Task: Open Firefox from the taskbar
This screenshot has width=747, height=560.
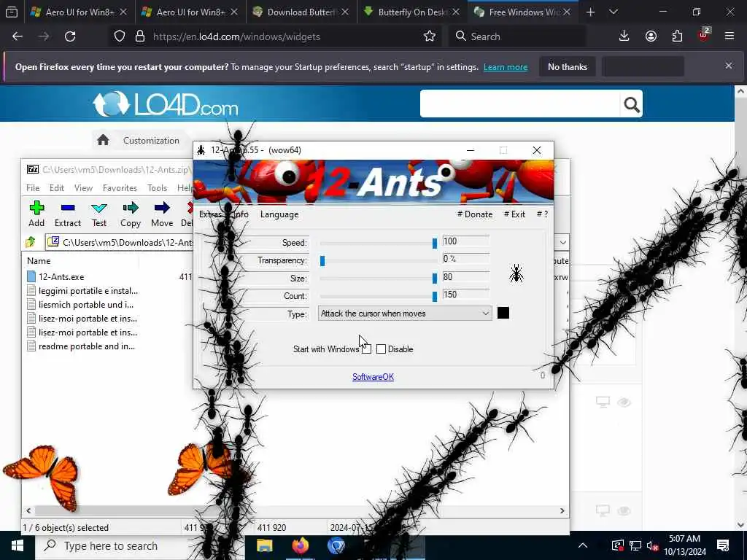Action: (x=300, y=545)
